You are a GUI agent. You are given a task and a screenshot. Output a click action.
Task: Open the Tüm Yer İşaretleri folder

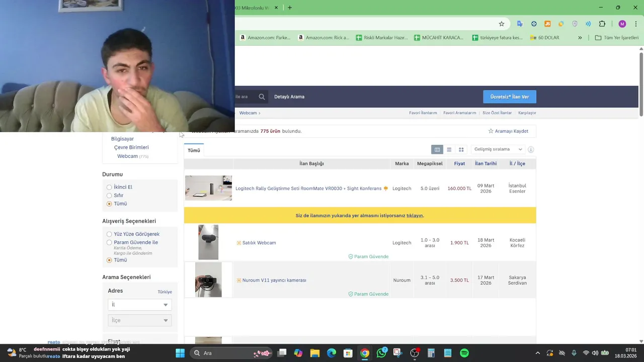616,38
